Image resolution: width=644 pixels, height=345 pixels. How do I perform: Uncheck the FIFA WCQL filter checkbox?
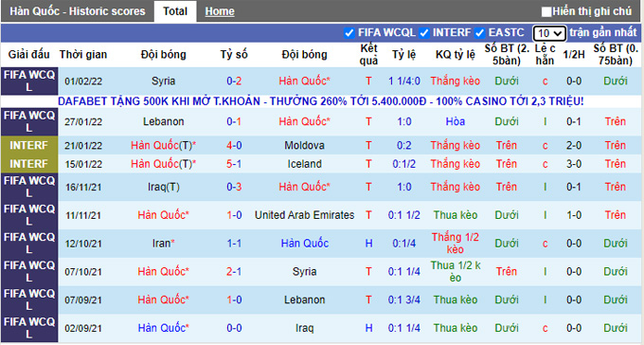[349, 33]
